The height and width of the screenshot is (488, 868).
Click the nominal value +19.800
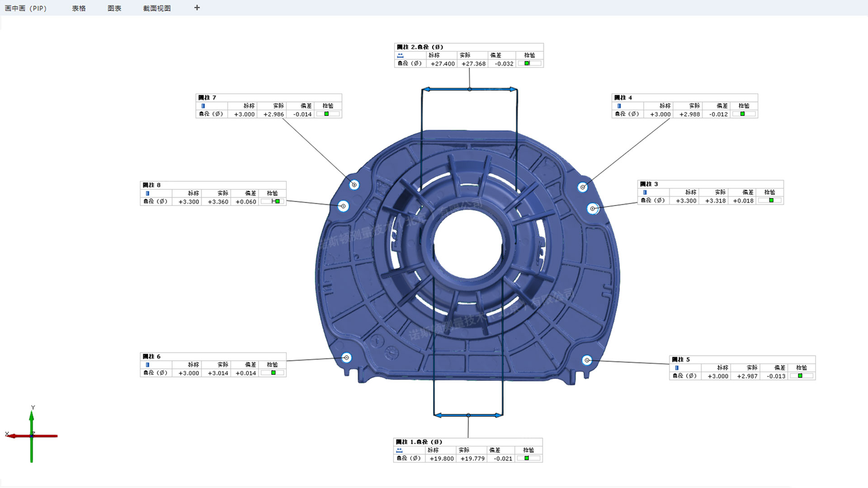click(442, 459)
